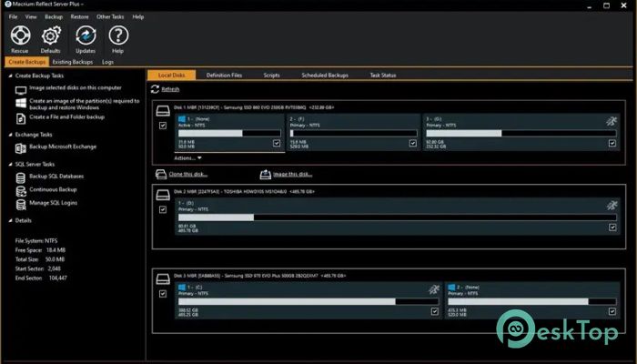Image resolution: width=637 pixels, height=364 pixels.
Task: Uncheck Disk 3 partition C checkbox
Action: point(435,311)
